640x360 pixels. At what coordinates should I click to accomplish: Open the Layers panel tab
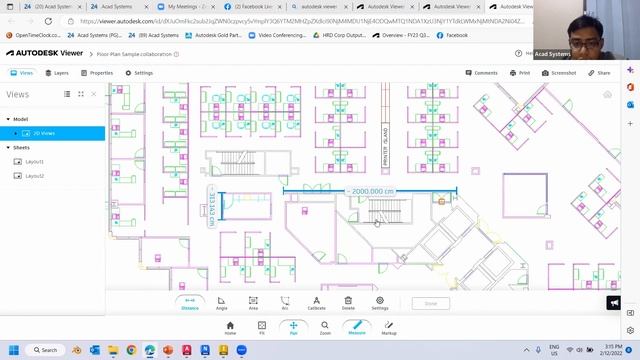pos(57,73)
